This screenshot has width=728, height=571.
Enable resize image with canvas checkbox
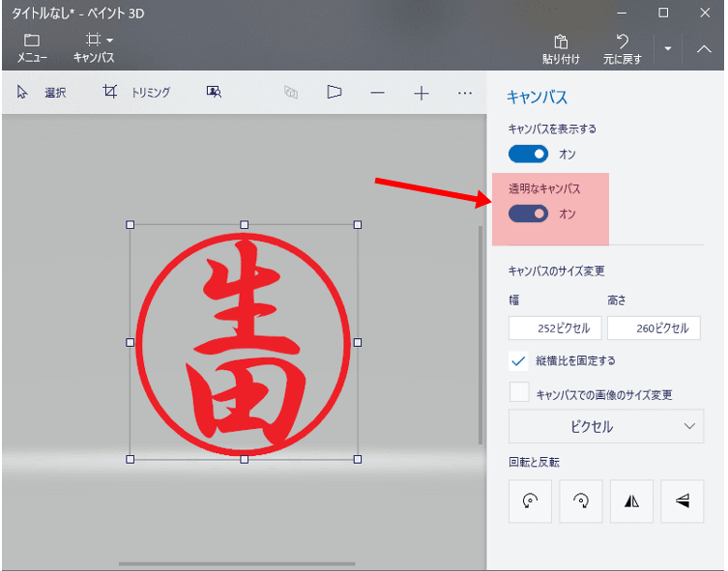[519, 392]
